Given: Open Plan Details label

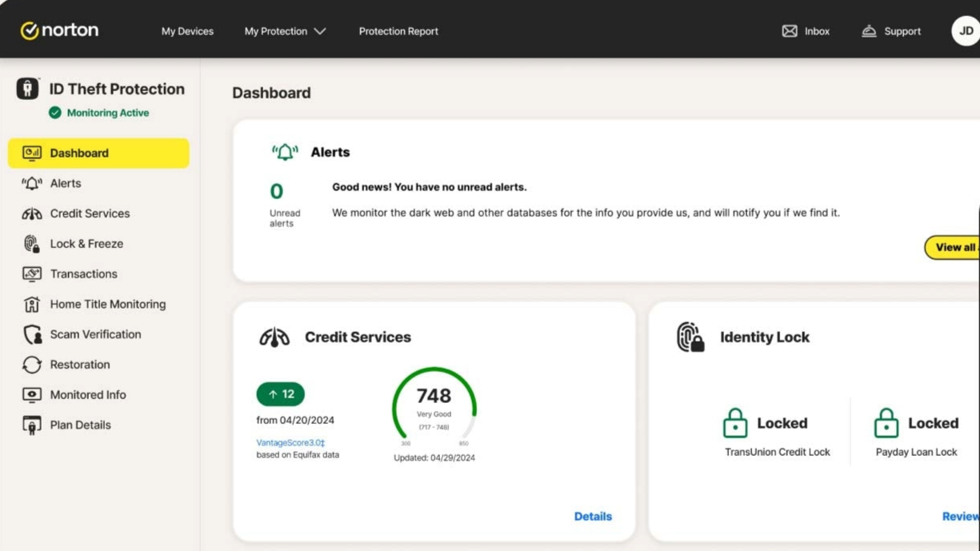Looking at the screenshot, I should (81, 425).
